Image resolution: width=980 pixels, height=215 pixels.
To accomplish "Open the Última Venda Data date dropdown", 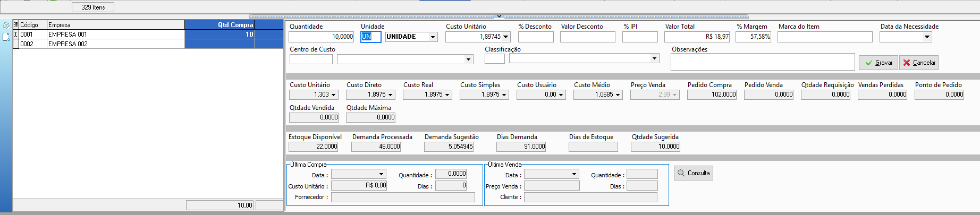I will [574, 174].
